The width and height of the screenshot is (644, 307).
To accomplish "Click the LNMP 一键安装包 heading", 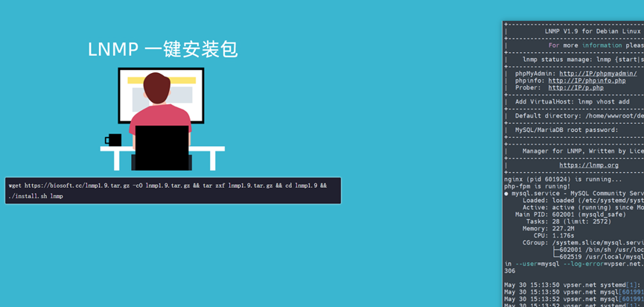I will [x=162, y=50].
